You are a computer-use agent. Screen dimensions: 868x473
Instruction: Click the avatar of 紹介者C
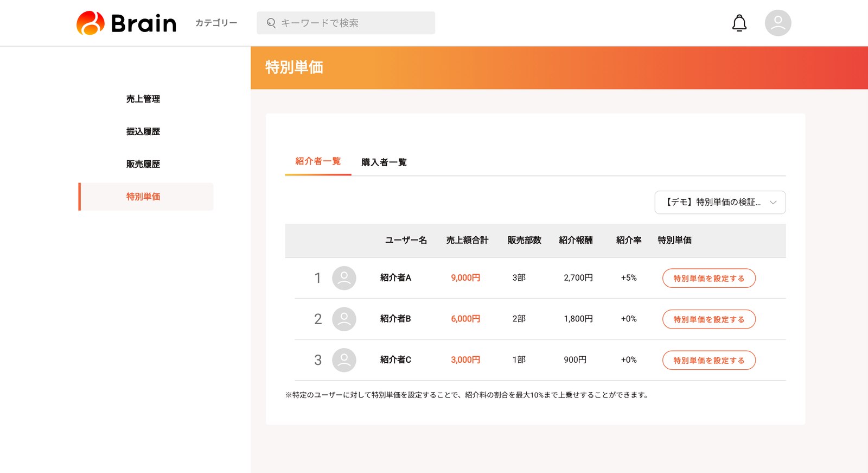pyautogui.click(x=344, y=360)
